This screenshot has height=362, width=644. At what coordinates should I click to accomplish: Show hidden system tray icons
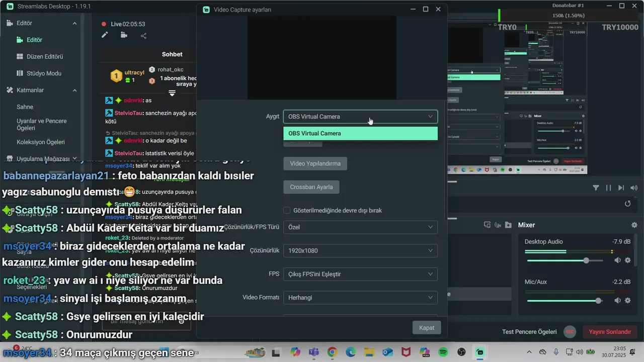coord(529,352)
